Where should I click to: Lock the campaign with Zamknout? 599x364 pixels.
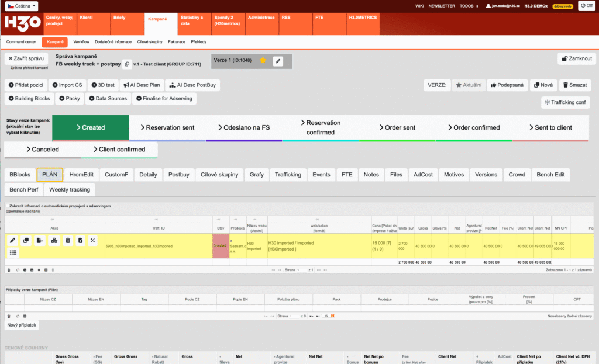point(577,58)
